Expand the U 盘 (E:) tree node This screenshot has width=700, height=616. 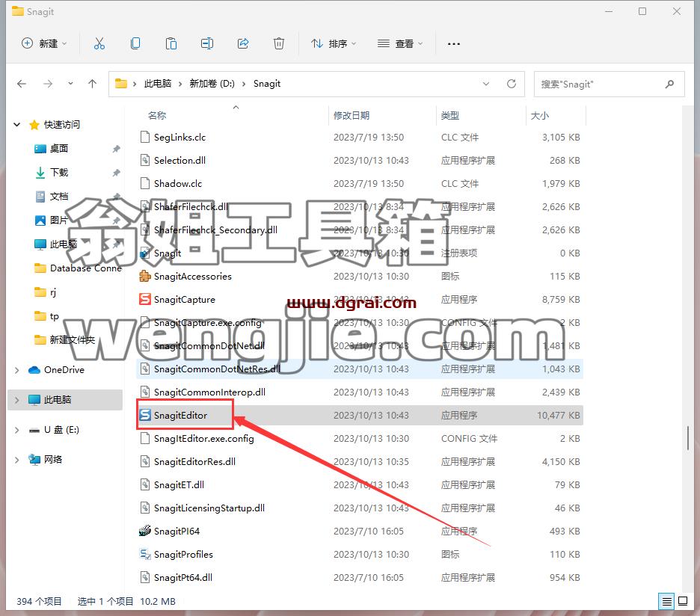click(17, 430)
